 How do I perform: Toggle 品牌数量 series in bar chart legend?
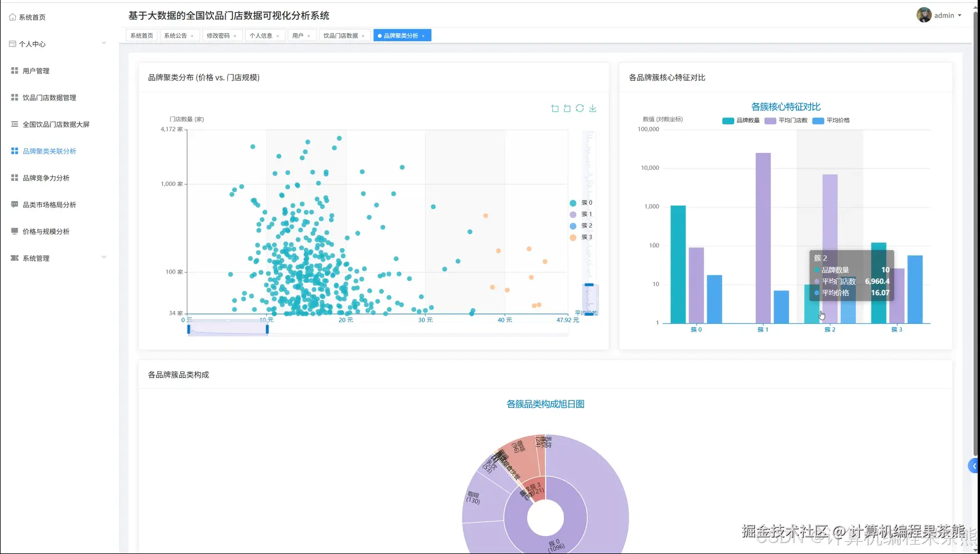pos(741,121)
